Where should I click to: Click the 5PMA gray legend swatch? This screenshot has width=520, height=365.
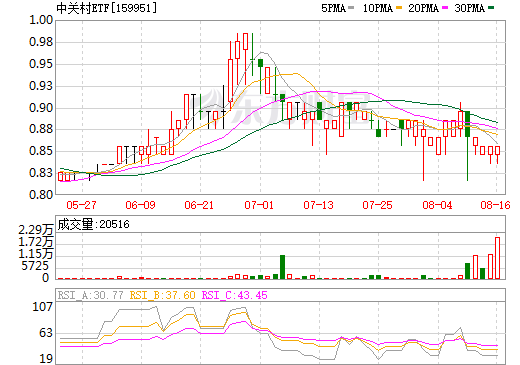(351, 8)
